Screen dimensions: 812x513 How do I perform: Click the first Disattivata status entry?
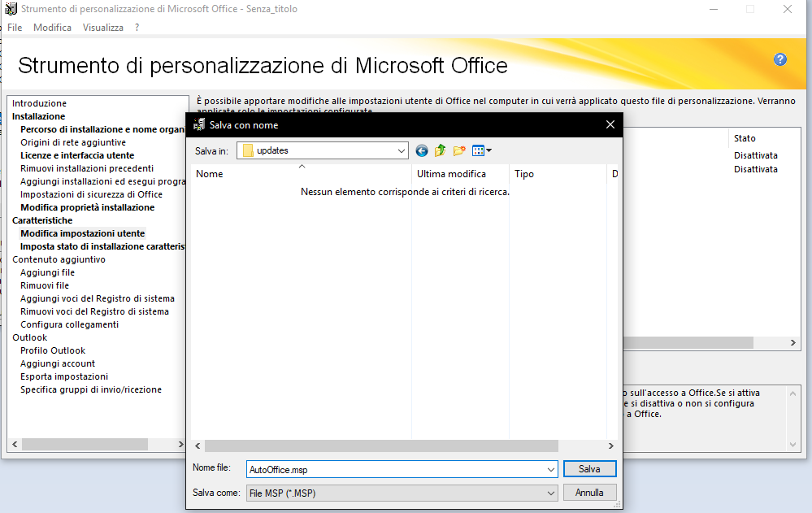756,155
